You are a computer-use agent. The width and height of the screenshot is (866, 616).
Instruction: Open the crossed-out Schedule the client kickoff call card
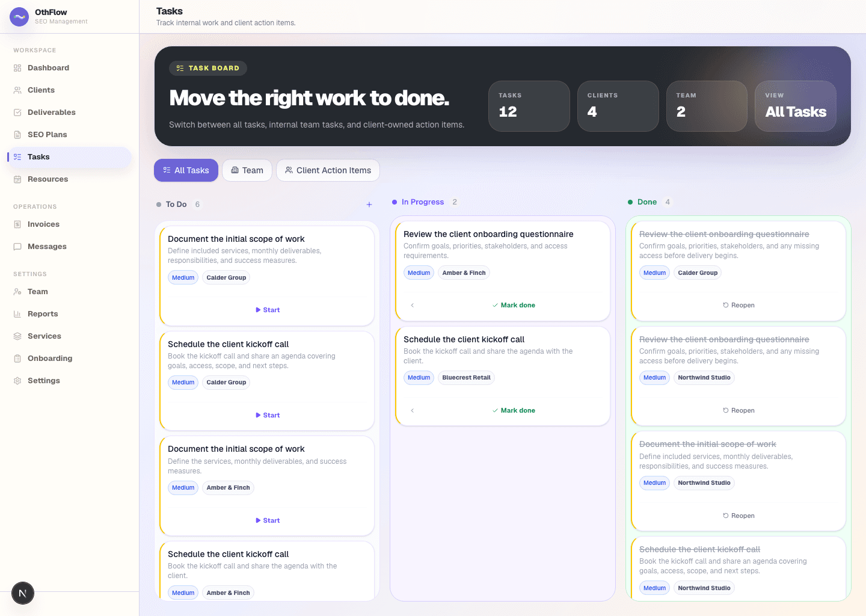point(739,568)
